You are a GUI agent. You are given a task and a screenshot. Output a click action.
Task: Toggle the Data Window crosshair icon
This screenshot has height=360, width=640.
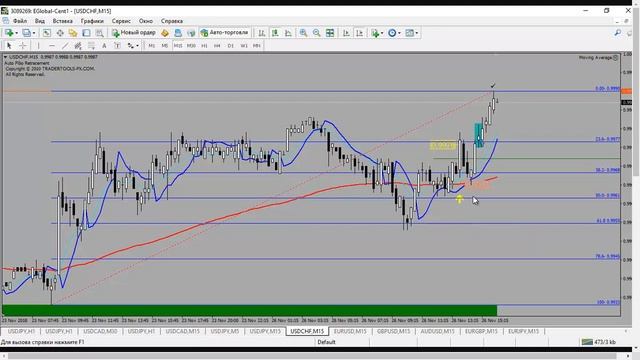(x=60, y=33)
